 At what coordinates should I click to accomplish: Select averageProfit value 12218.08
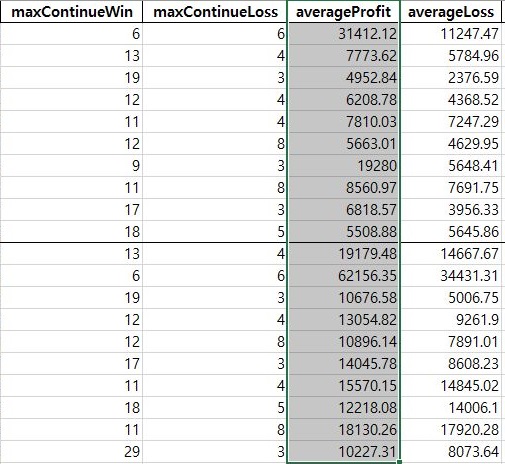pyautogui.click(x=343, y=408)
